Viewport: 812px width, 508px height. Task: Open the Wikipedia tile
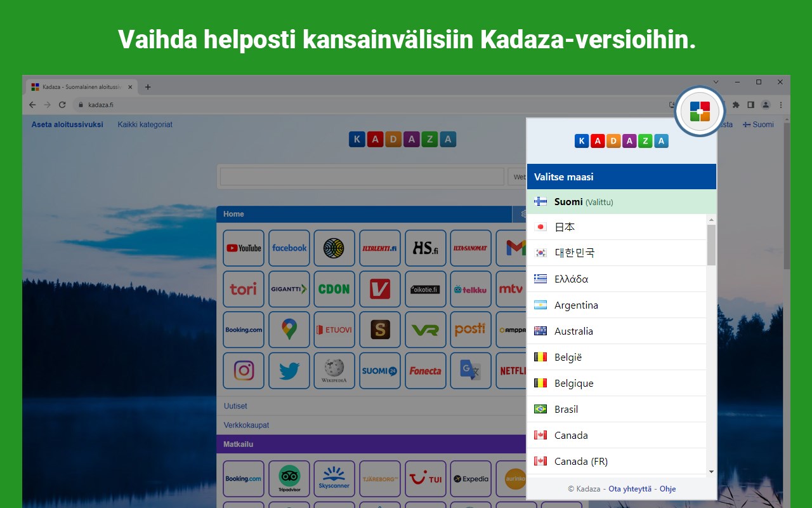pos(334,370)
